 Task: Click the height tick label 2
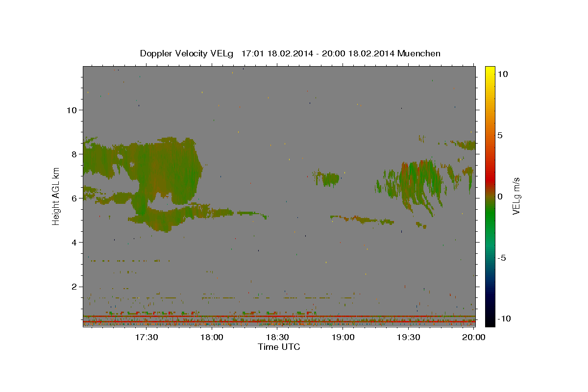coord(74,287)
